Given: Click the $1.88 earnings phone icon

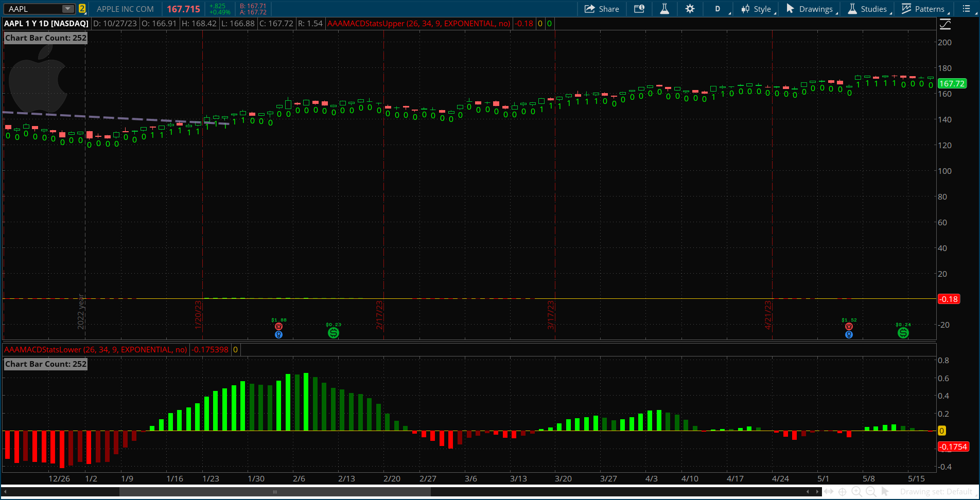Looking at the screenshot, I should (278, 327).
